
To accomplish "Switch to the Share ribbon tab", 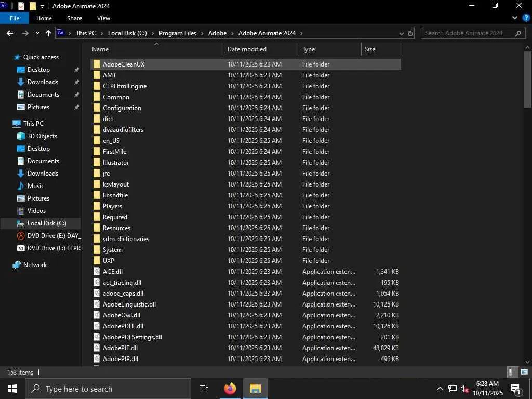I will pyautogui.click(x=74, y=18).
